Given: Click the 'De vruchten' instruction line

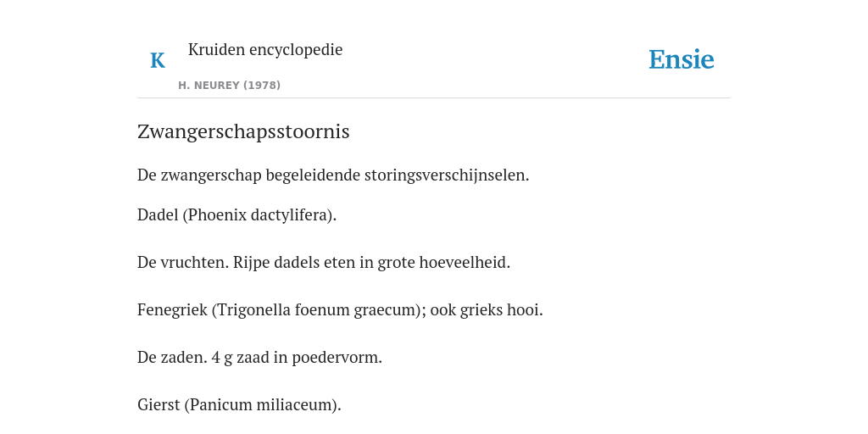Looking at the screenshot, I should (324, 263).
